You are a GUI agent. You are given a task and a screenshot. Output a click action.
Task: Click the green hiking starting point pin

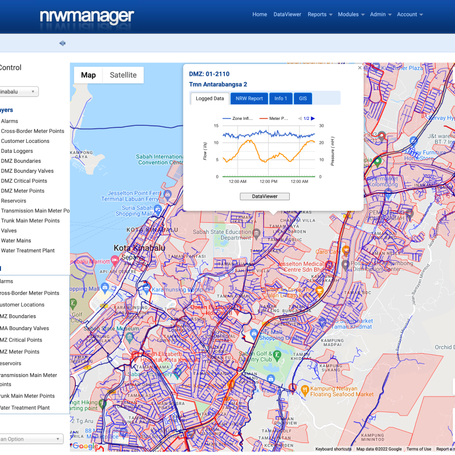102,404
